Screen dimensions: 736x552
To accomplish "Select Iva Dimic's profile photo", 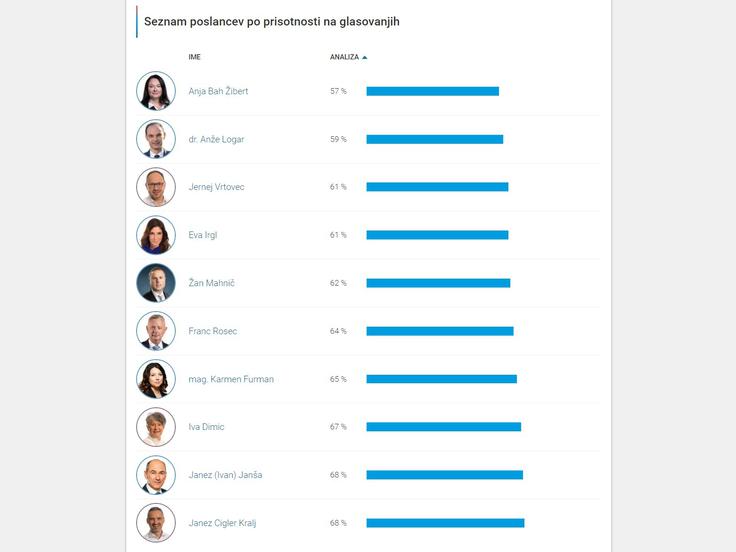I will click(156, 427).
